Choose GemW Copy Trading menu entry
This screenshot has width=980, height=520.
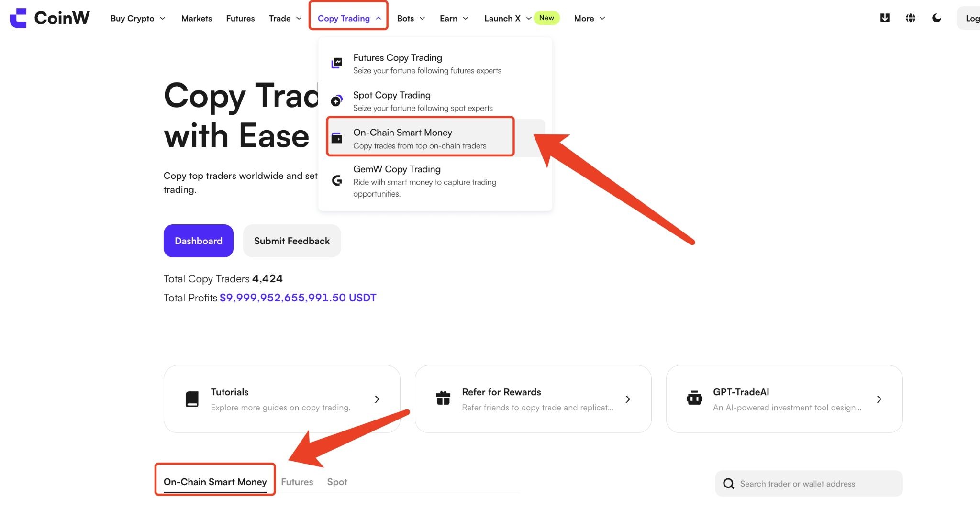pos(435,181)
